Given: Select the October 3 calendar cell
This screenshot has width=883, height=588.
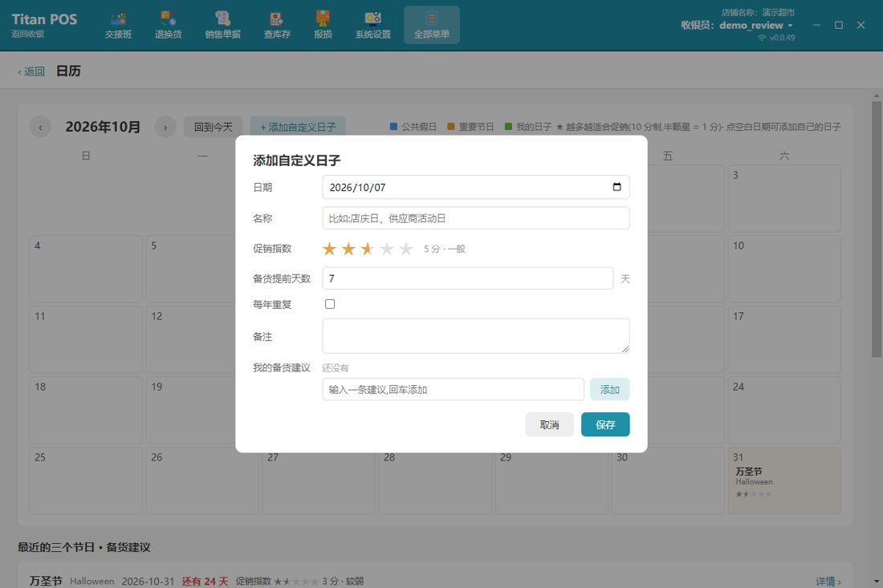Looking at the screenshot, I should pos(784,199).
